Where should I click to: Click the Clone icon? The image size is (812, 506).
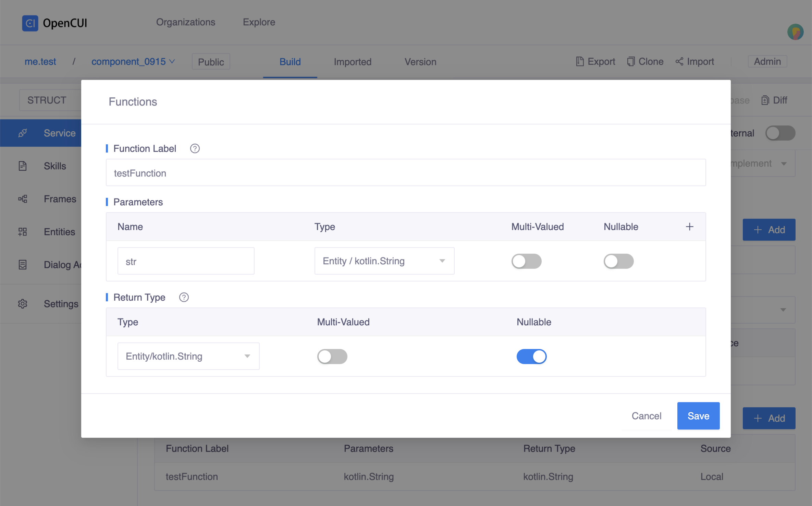[631, 62]
